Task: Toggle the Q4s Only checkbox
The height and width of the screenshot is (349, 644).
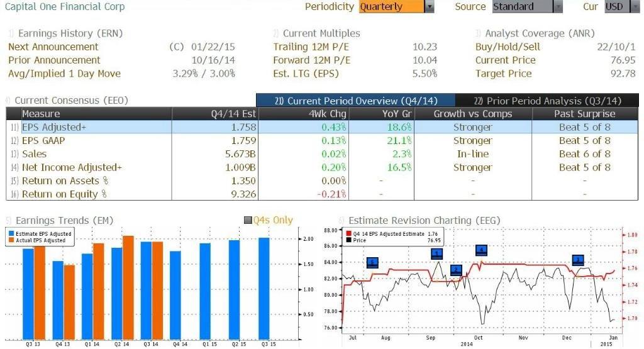Action: (x=248, y=221)
